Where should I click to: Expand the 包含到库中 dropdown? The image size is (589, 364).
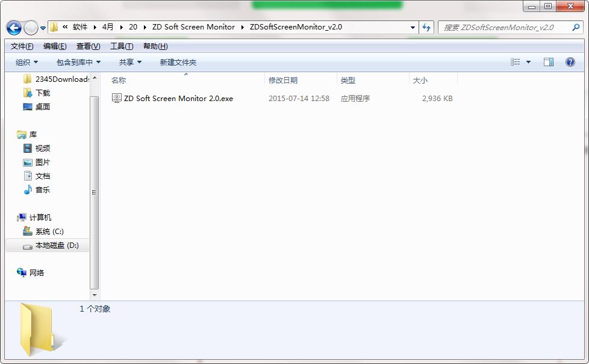click(x=78, y=63)
